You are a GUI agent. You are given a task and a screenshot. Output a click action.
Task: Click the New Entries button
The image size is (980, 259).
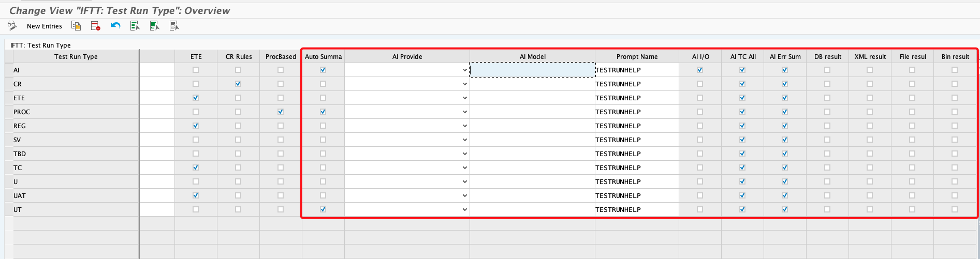45,26
